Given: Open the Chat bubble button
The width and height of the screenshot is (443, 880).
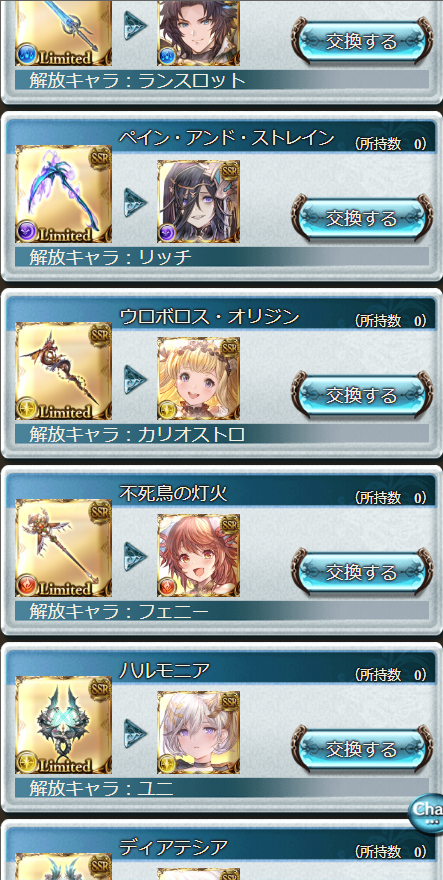Looking at the screenshot, I should tap(427, 812).
